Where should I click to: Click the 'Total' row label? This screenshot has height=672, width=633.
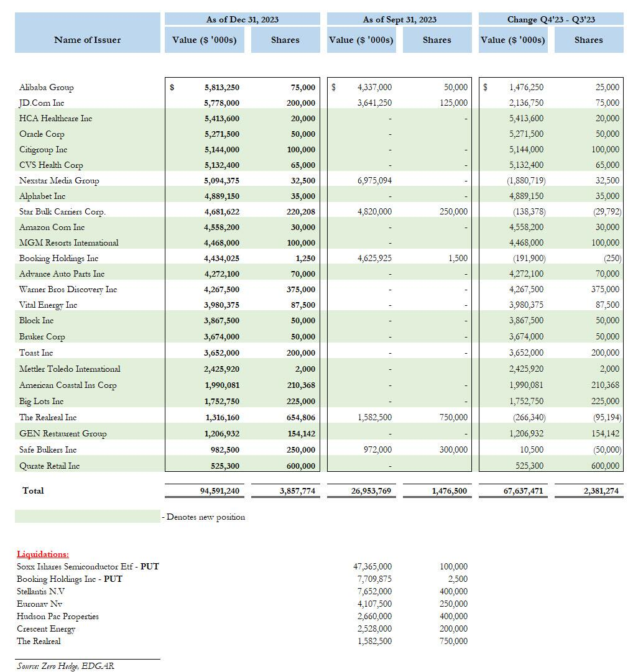point(33,490)
